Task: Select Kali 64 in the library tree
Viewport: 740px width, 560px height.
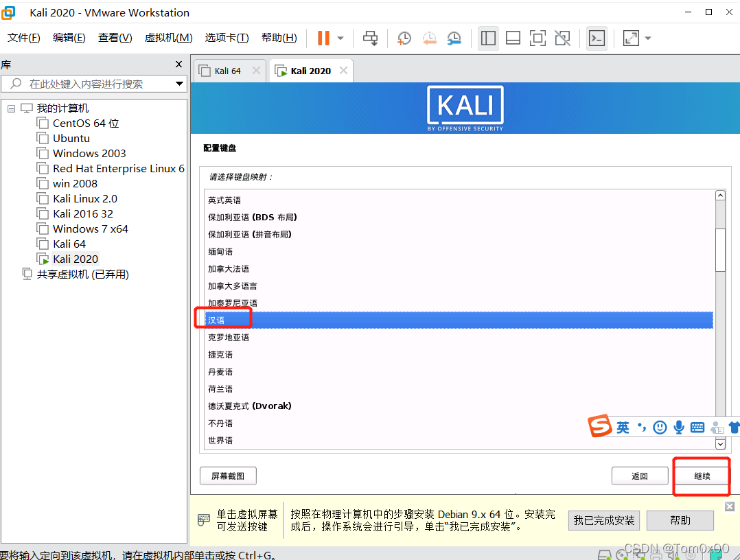Action: 69,244
